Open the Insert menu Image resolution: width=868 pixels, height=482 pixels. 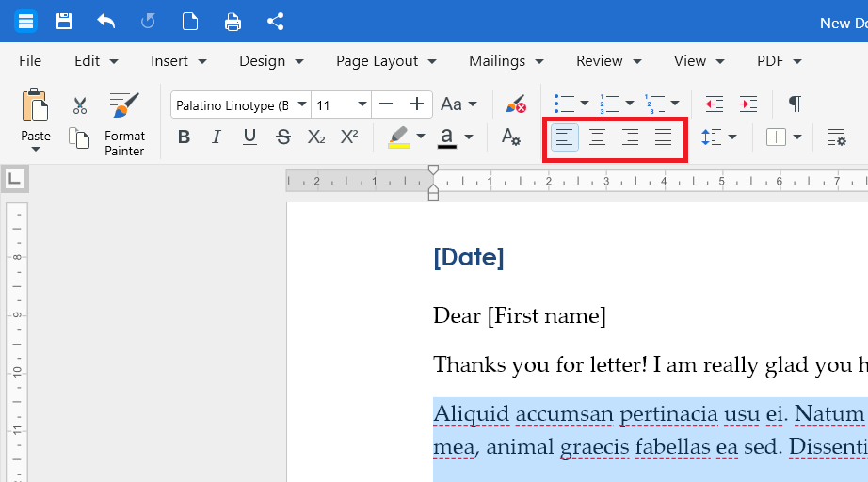pyautogui.click(x=178, y=61)
